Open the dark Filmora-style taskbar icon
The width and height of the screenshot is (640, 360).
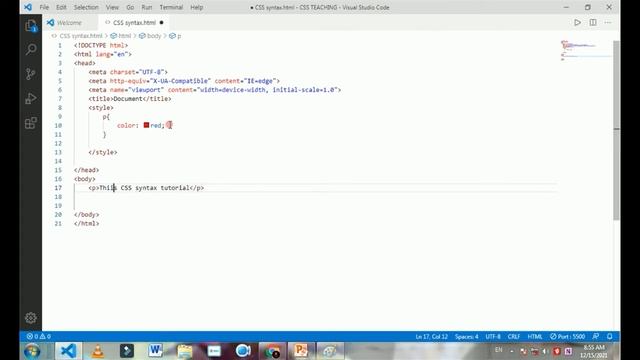(x=127, y=351)
